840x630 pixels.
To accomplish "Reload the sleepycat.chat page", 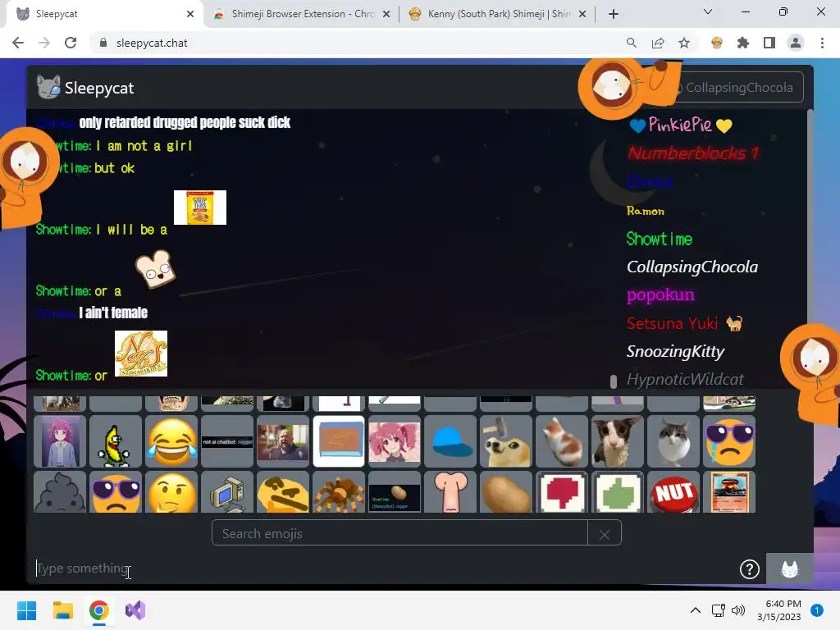I will (x=71, y=43).
